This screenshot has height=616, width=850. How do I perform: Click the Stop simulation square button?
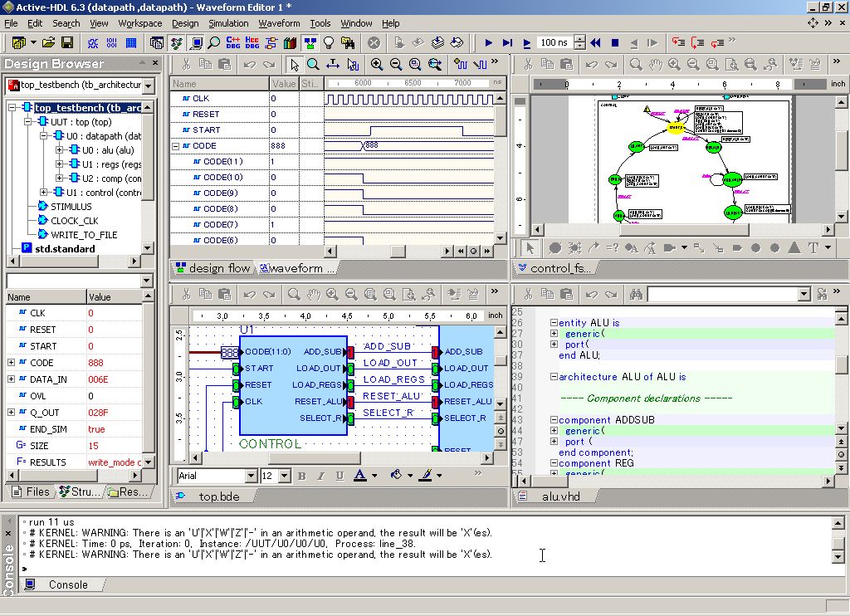[x=615, y=42]
